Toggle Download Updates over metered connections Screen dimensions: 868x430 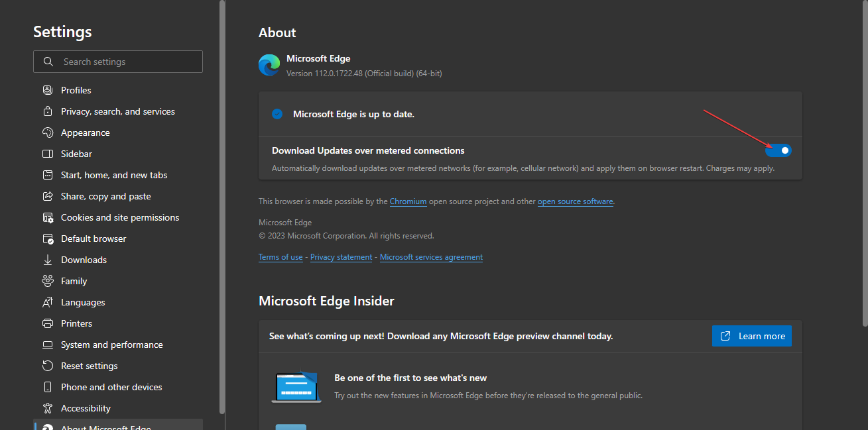pyautogui.click(x=778, y=150)
